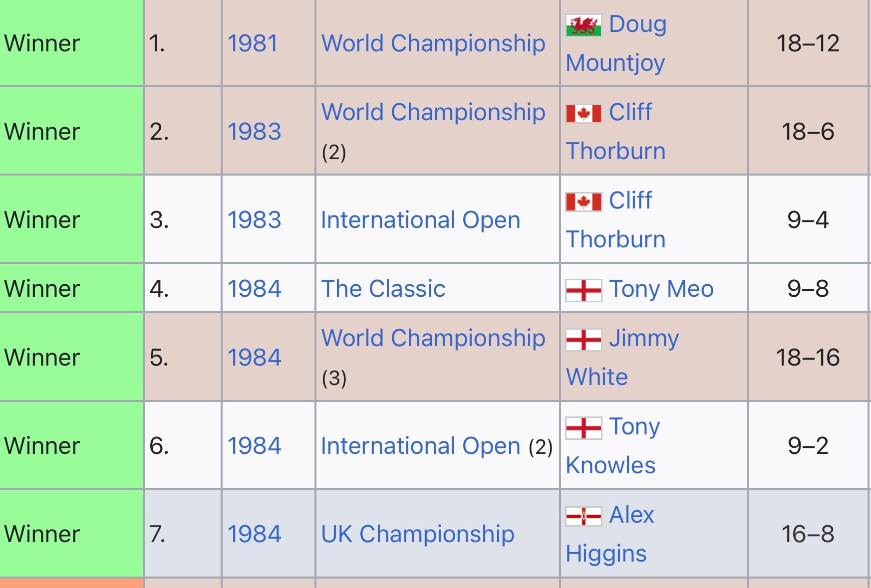Open the World Championship (2) tournament link
This screenshot has height=588, width=871.
(433, 112)
